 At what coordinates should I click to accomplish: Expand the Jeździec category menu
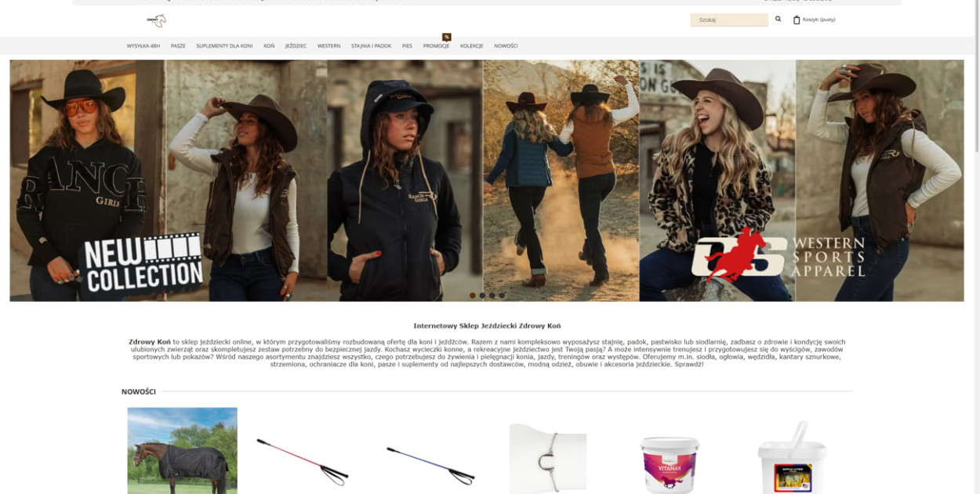pyautogui.click(x=296, y=46)
